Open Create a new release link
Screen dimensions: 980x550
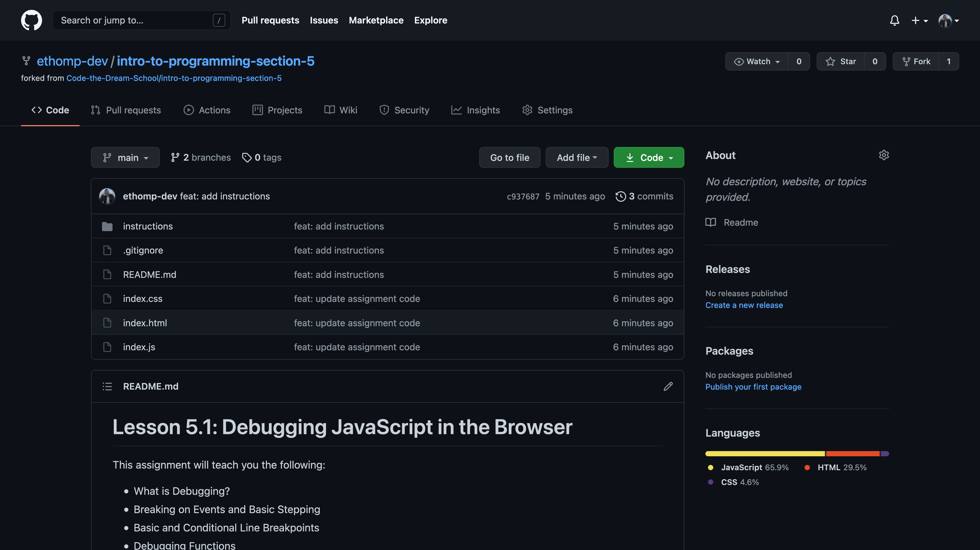(x=744, y=305)
